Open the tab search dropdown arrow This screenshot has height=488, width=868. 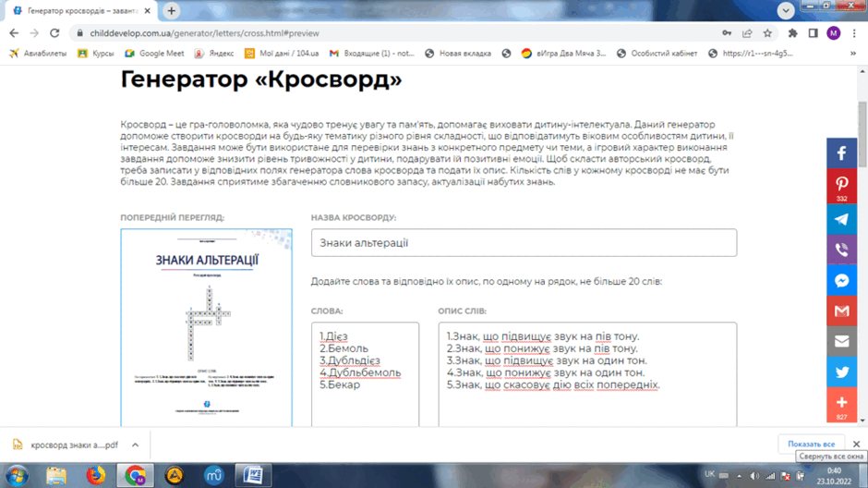(786, 10)
